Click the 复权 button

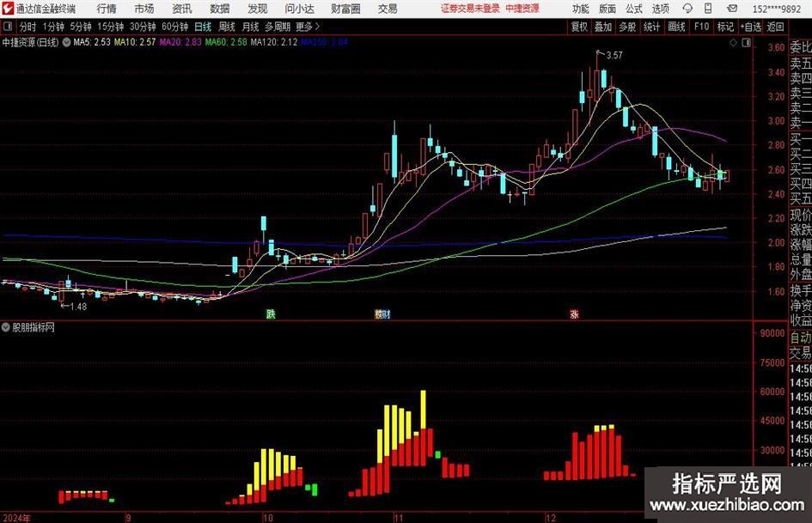click(x=579, y=27)
